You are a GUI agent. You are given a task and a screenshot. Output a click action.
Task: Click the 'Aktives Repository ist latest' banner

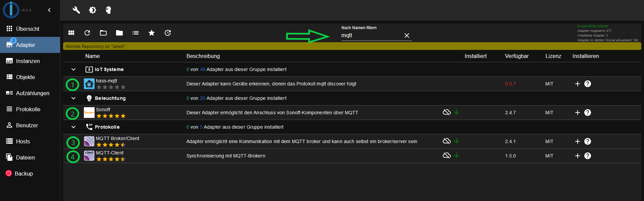tap(352, 46)
